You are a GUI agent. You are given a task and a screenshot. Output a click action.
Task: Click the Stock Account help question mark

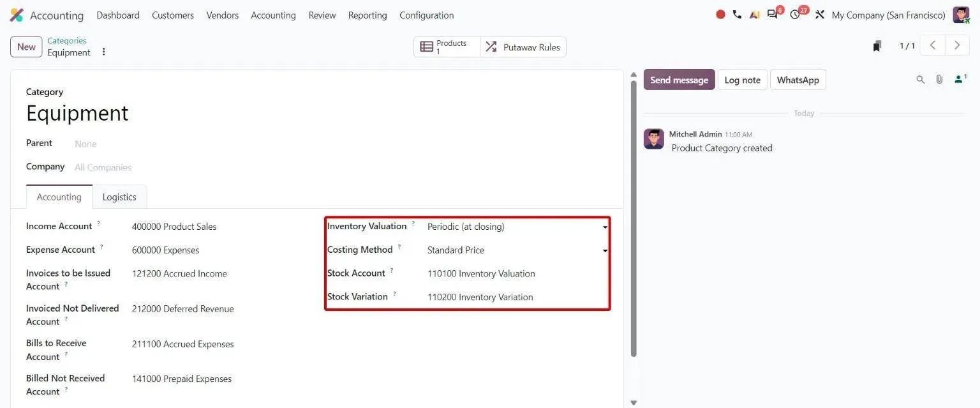392,271
